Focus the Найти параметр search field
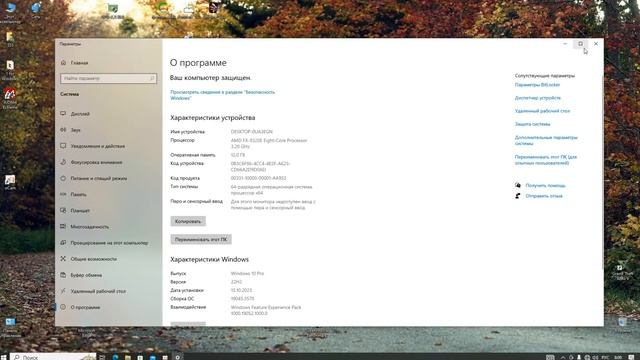The width and height of the screenshot is (640, 360). click(108, 78)
